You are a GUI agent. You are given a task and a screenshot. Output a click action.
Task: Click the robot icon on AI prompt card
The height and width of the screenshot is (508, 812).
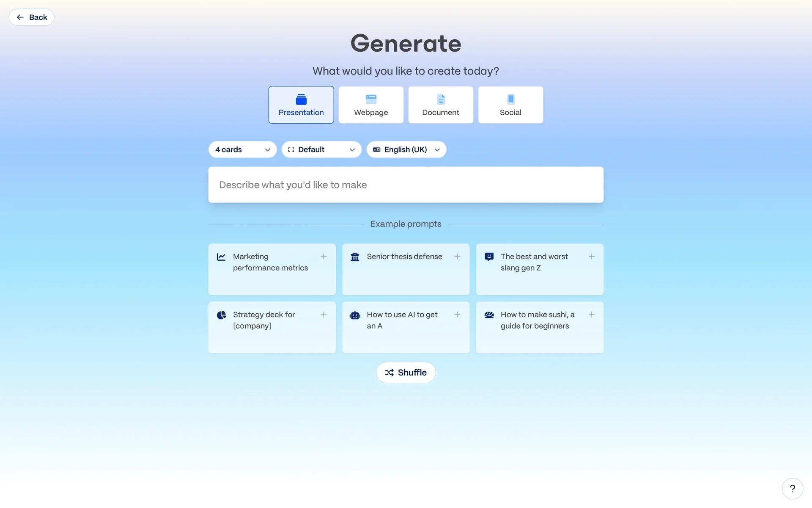point(355,315)
